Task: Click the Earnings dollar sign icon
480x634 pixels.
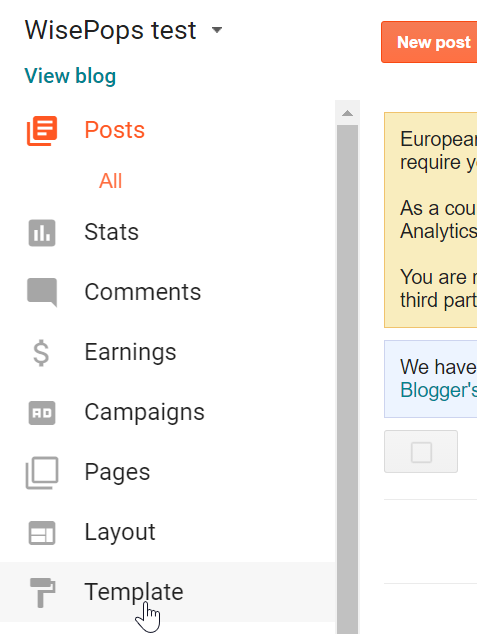Action: click(x=41, y=353)
